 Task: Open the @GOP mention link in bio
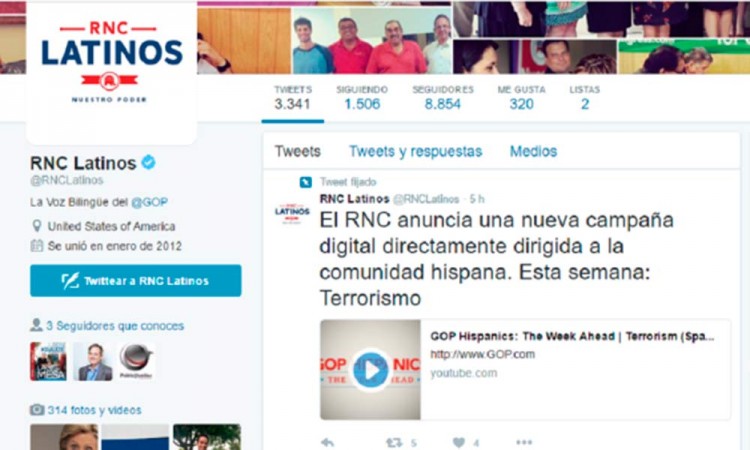coord(150,202)
